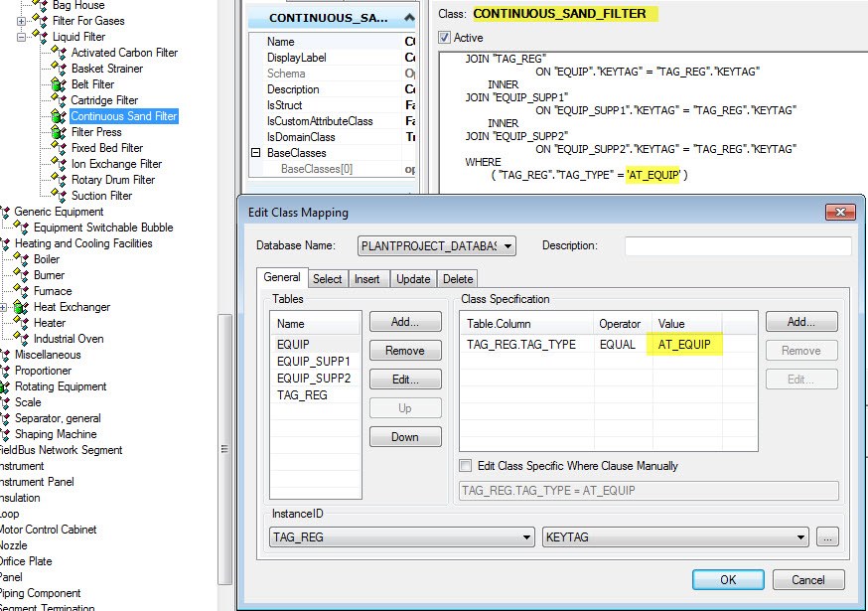Collapse the BaseClasses property group
The width and height of the screenshot is (868, 611).
coord(256,152)
